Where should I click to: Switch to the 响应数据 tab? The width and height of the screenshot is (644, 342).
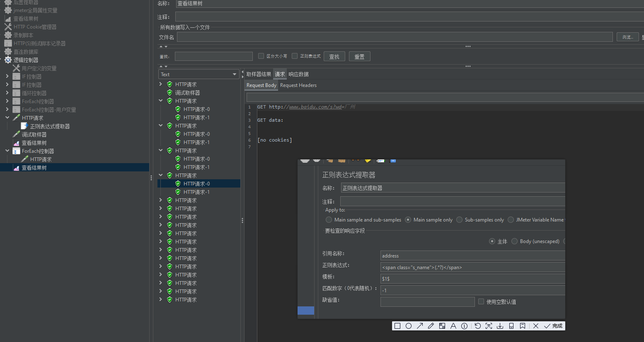tap(298, 74)
